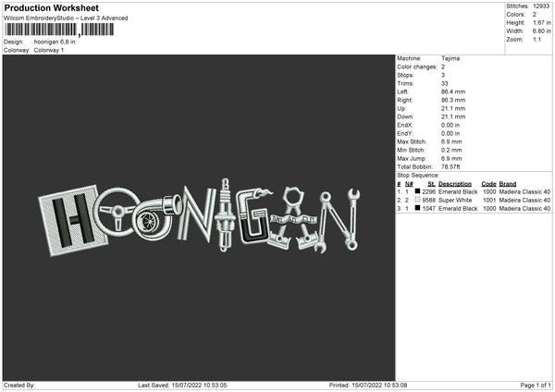Click the design name 'hoonigan 6,8 in'

(x=55, y=42)
